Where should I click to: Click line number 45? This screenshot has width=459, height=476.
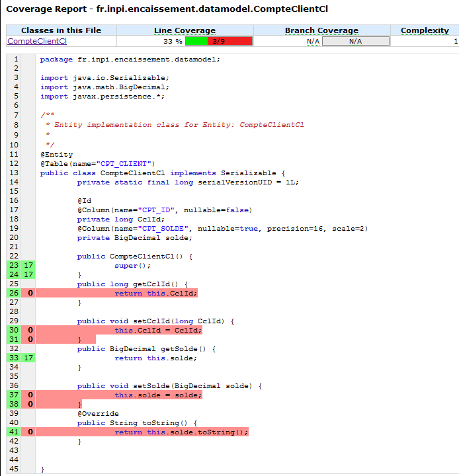[14, 469]
